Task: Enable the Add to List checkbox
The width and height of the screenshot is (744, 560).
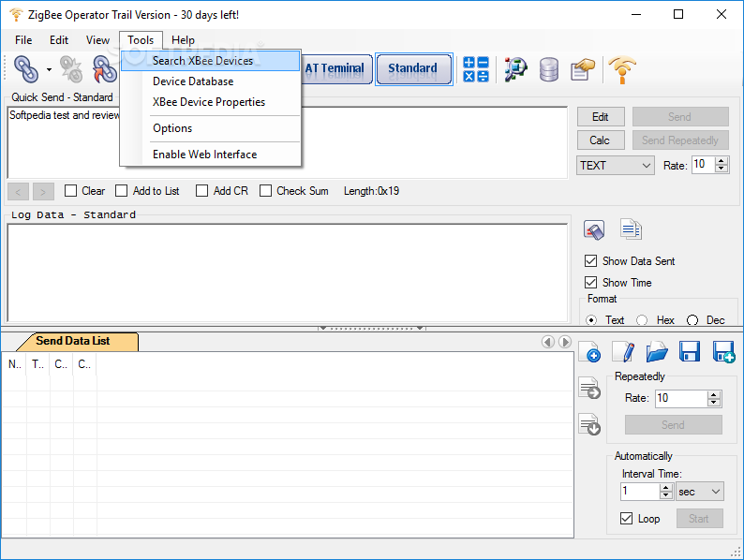Action: tap(122, 191)
